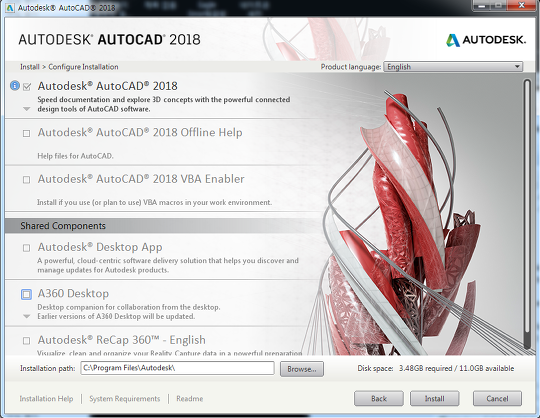The image size is (540, 418).
Task: Go Back to previous step
Action: pos(379,398)
